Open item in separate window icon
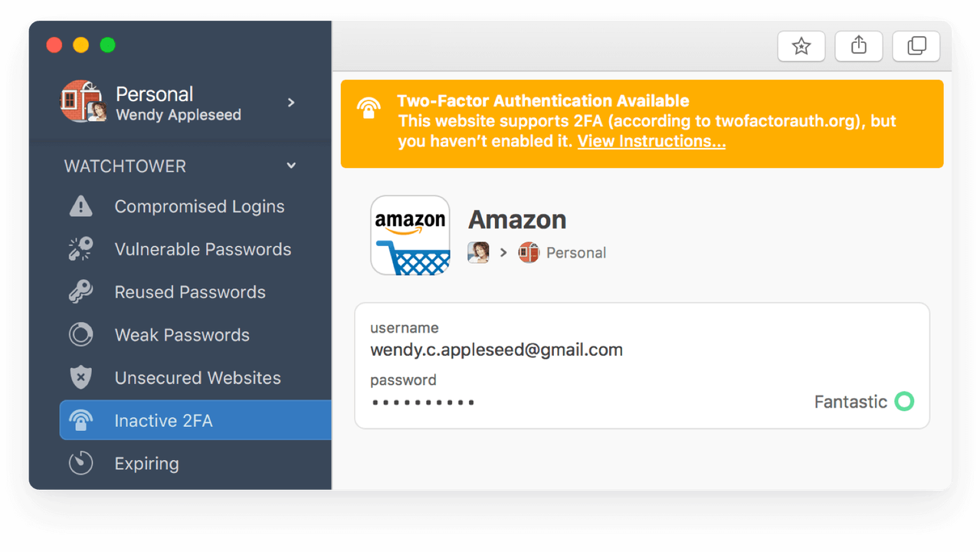 point(916,46)
